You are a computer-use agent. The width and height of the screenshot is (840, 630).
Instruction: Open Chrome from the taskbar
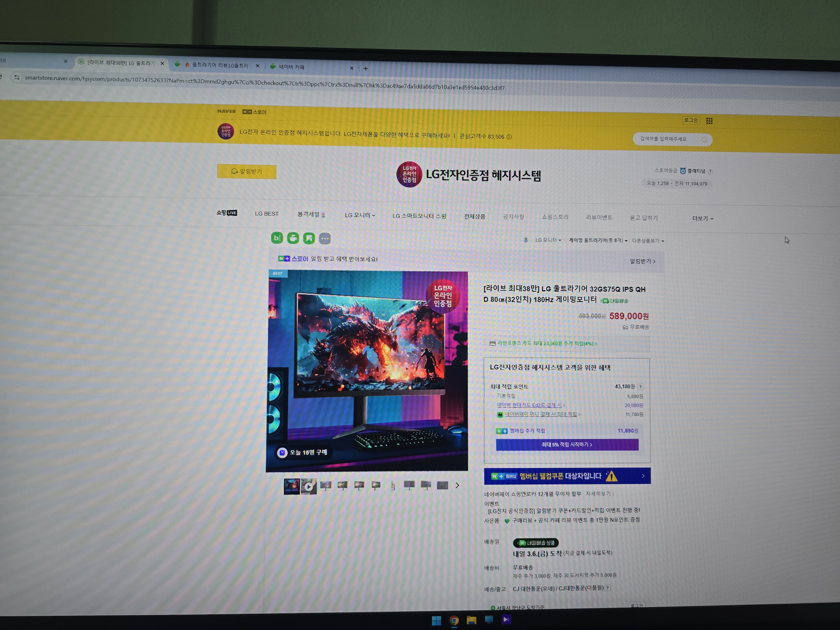coord(454,620)
